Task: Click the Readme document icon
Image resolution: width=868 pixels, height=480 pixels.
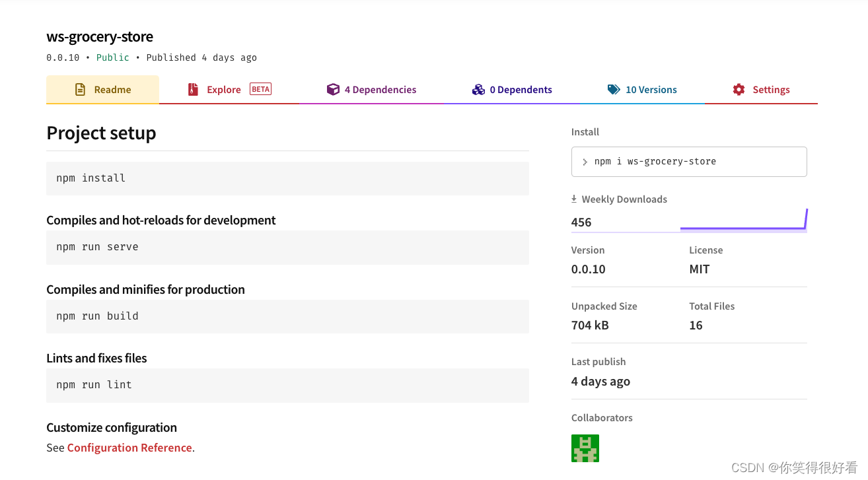Action: coord(80,90)
